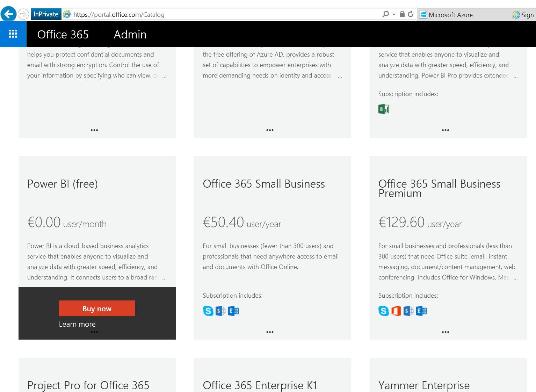Expand truncated text ending 'identity and access'
Screen dimensions: 536x392
click(x=340, y=77)
